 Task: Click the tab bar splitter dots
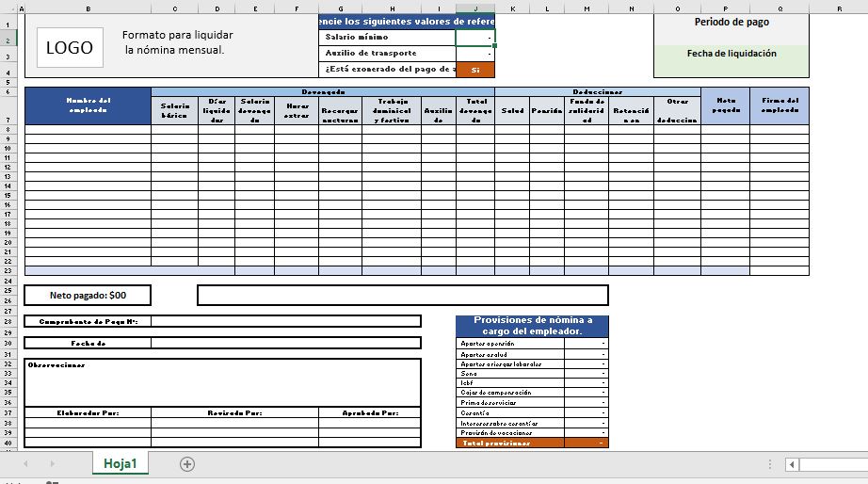point(770,464)
